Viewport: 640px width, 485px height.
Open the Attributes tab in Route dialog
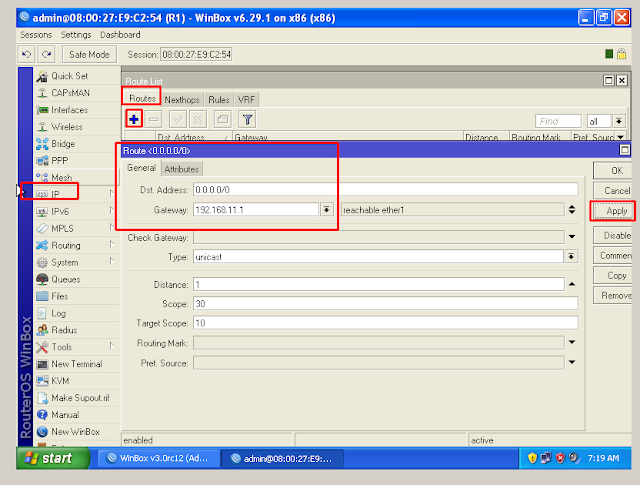(x=181, y=169)
